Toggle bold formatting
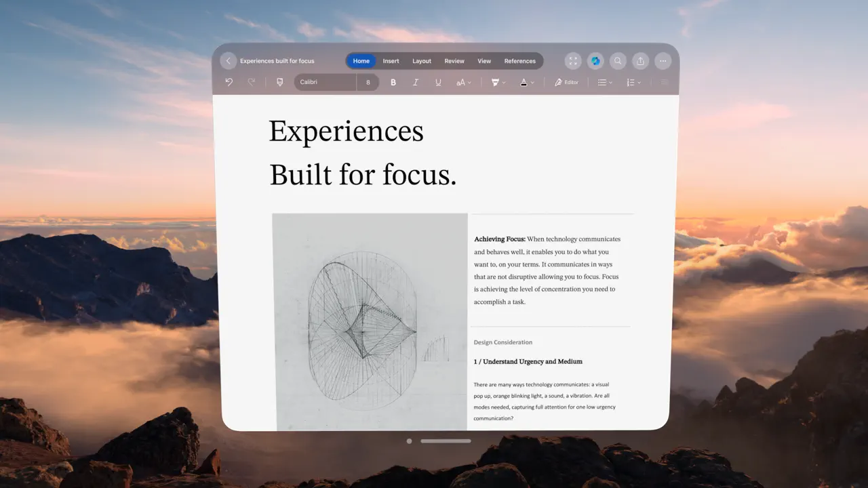This screenshot has width=868, height=488. pos(393,82)
